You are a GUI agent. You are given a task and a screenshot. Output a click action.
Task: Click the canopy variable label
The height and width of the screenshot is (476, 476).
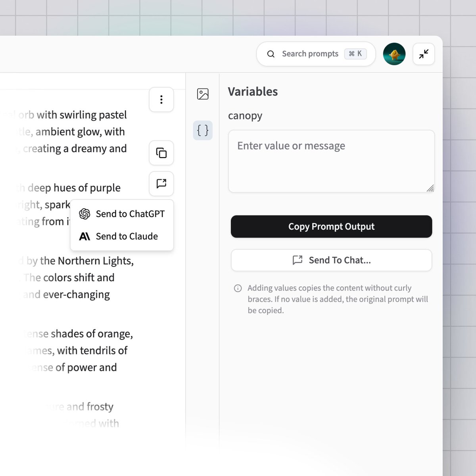pos(245,115)
